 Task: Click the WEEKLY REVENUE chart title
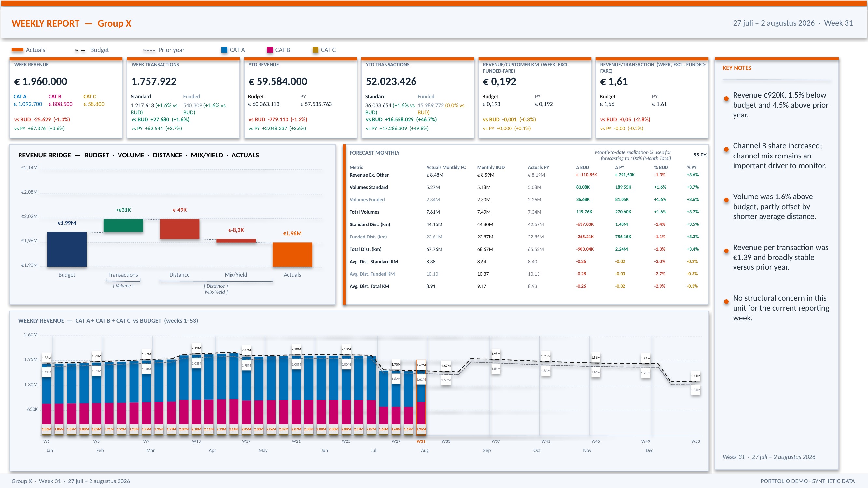(108, 321)
